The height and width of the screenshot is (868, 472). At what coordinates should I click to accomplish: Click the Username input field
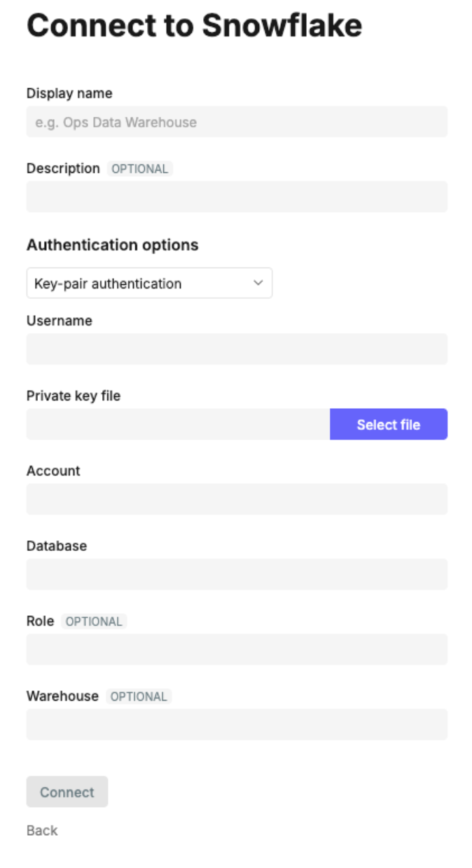236,349
